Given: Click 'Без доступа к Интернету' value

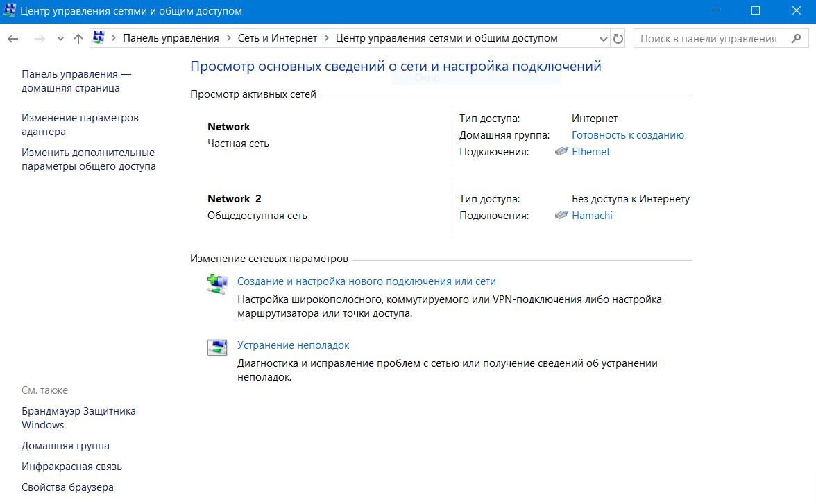Looking at the screenshot, I should pyautogui.click(x=631, y=199).
